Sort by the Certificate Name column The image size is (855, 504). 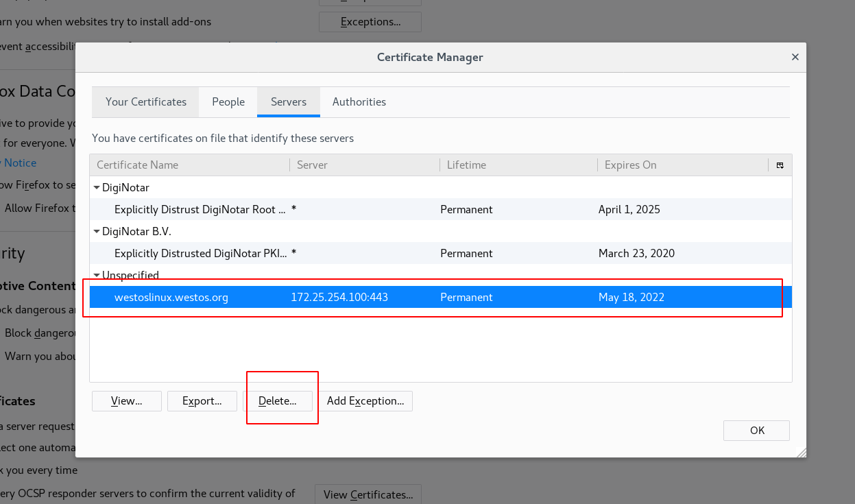pos(189,165)
